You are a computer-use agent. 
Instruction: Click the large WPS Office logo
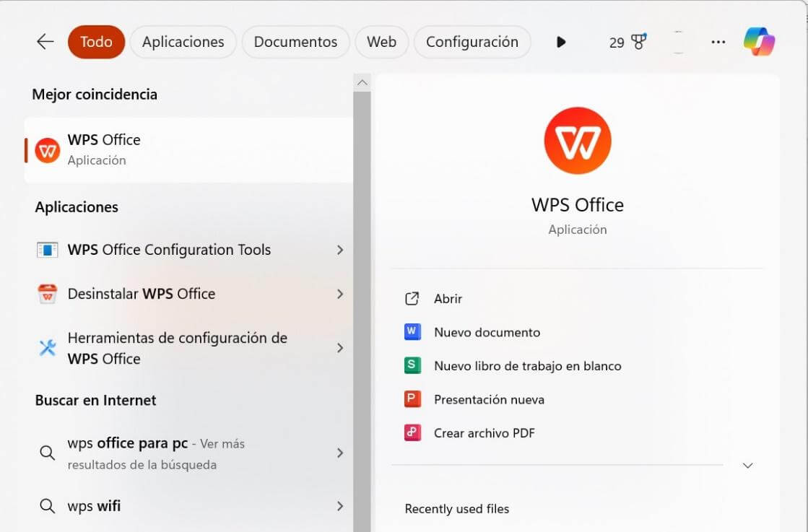click(578, 141)
